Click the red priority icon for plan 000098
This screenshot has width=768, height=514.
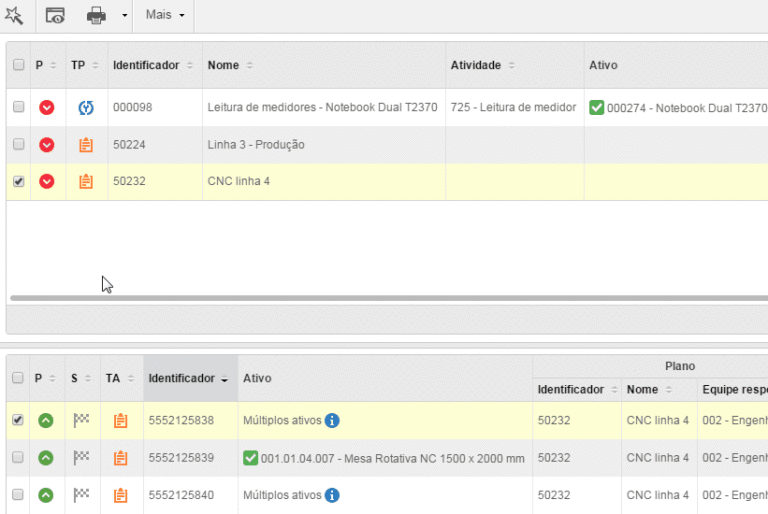pos(46,108)
